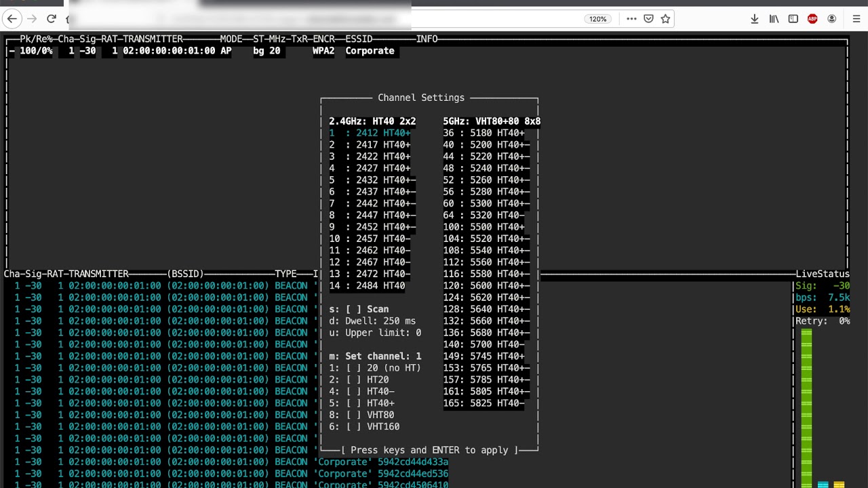
Task: Select channel 1 : 2412 HT40+
Action: [x=370, y=133]
